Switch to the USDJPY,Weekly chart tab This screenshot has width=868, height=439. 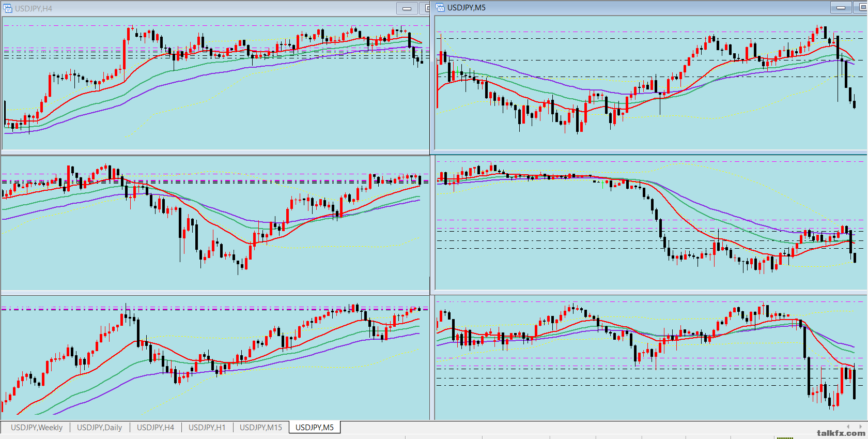click(37, 427)
